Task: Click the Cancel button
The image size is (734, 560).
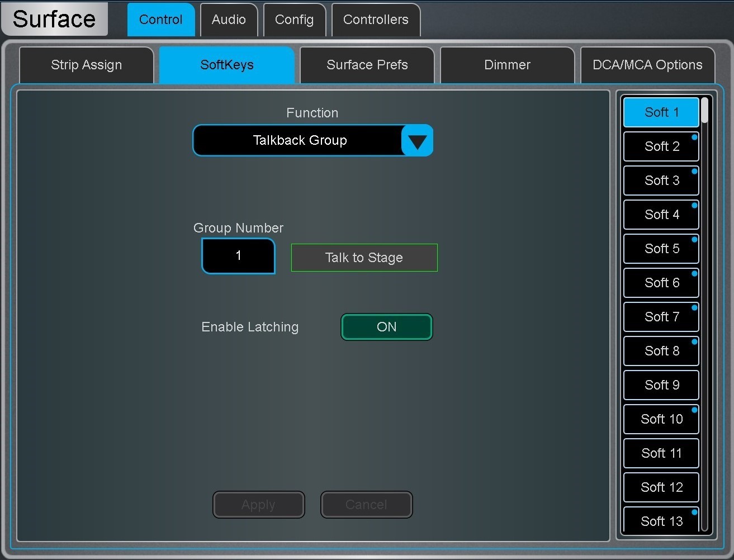Action: tap(366, 505)
